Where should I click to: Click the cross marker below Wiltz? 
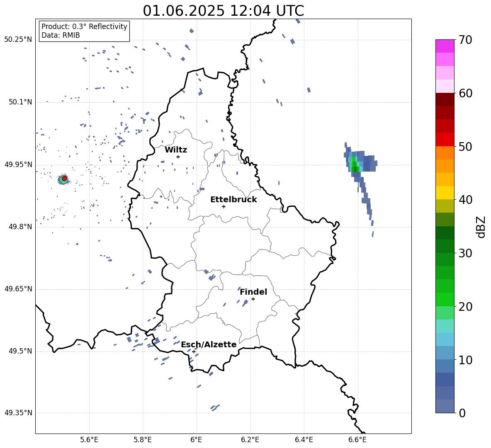[178, 157]
